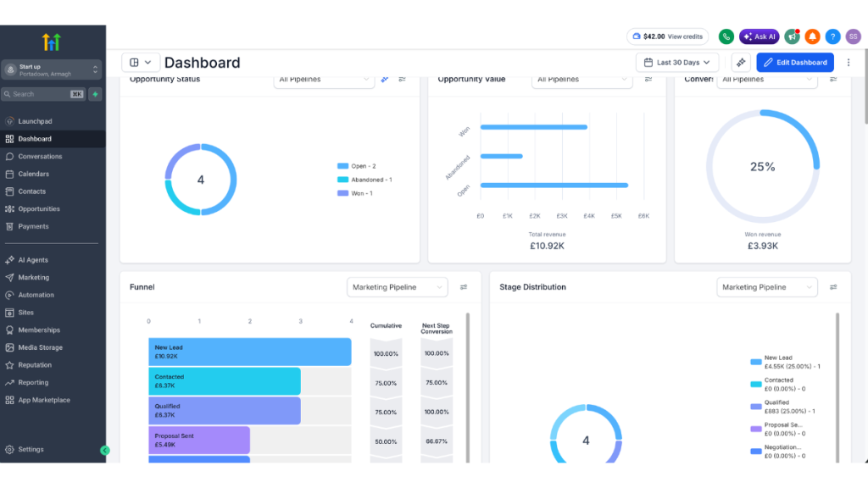Open Calendars in the sidebar
This screenshot has width=868, height=488.
point(33,174)
